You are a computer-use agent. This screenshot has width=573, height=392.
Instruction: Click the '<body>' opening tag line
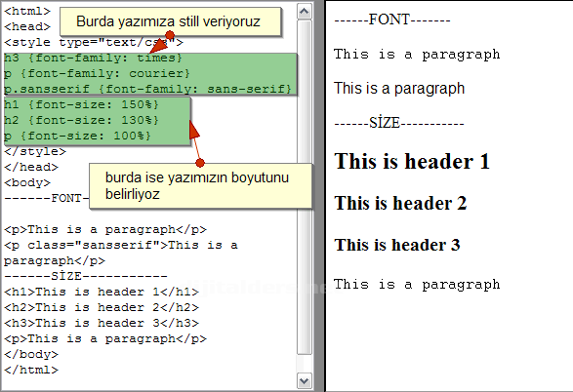(x=27, y=182)
